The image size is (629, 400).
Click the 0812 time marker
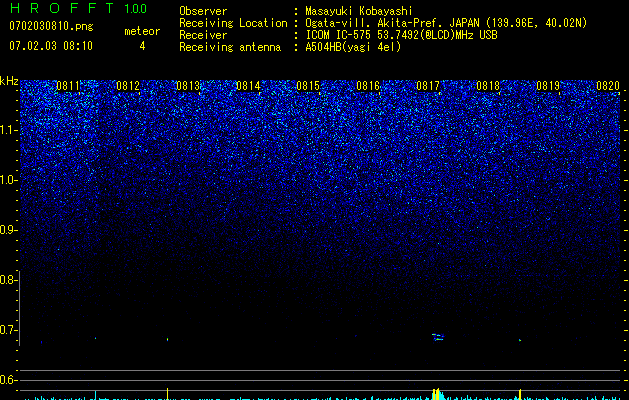(128, 86)
